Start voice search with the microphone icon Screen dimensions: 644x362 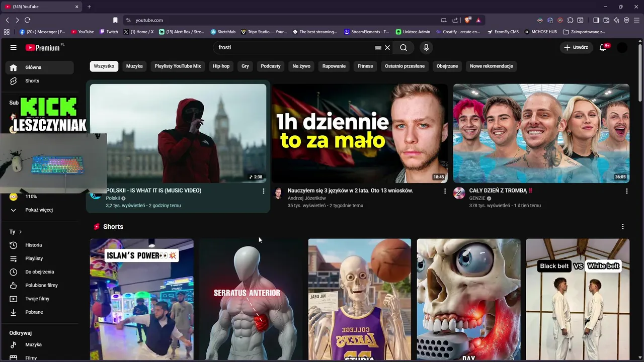pyautogui.click(x=426, y=47)
